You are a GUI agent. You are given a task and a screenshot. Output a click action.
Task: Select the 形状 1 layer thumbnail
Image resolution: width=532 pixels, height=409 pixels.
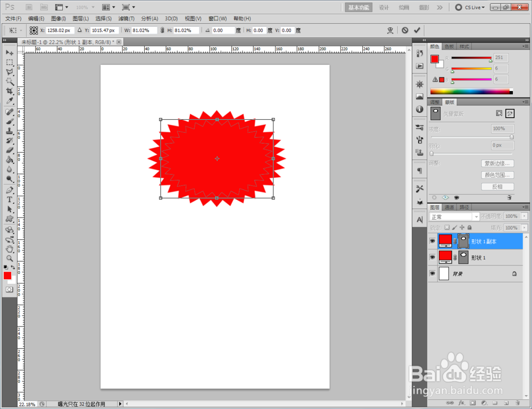(445, 257)
